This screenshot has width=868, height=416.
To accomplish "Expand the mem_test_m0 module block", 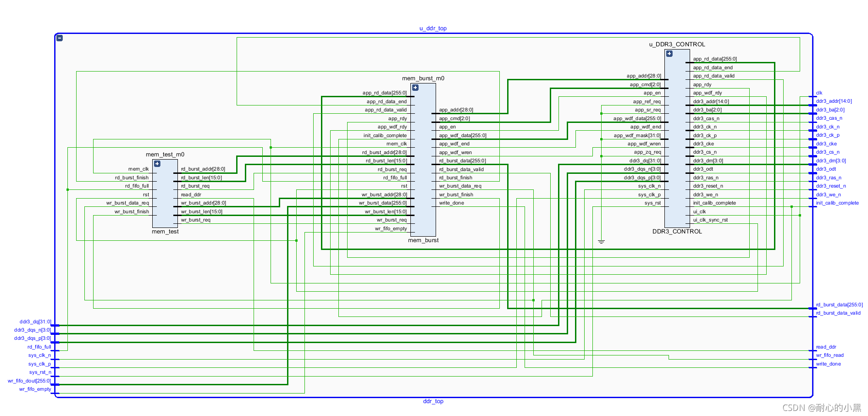I will pos(157,164).
